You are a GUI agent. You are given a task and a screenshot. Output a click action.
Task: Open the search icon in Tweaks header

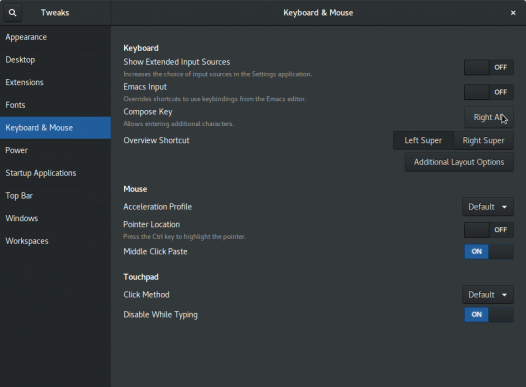(x=12, y=13)
